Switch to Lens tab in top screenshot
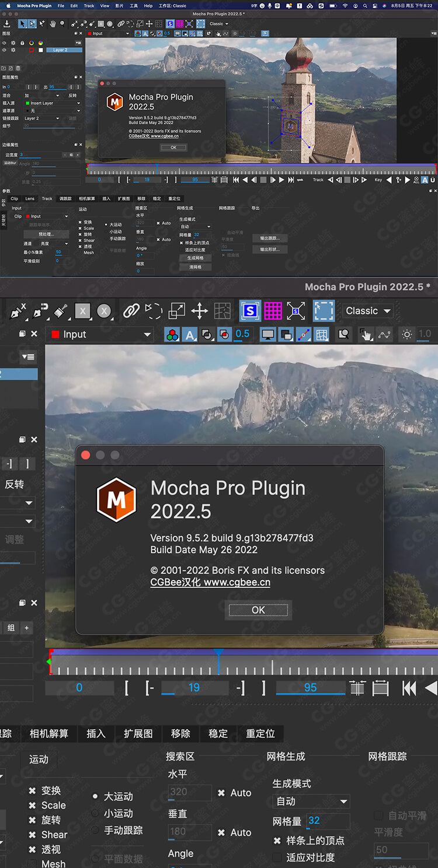 click(x=30, y=199)
